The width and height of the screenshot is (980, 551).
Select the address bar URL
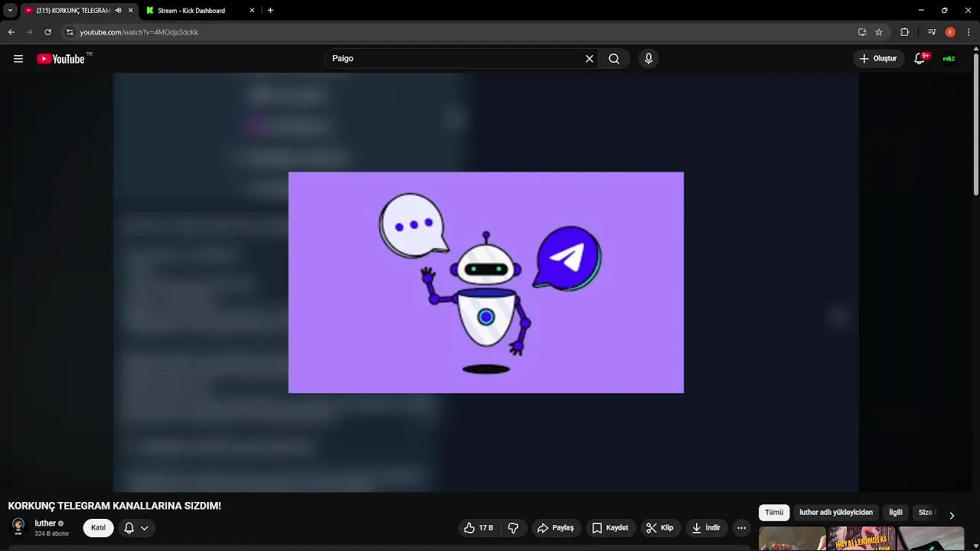pos(139,32)
